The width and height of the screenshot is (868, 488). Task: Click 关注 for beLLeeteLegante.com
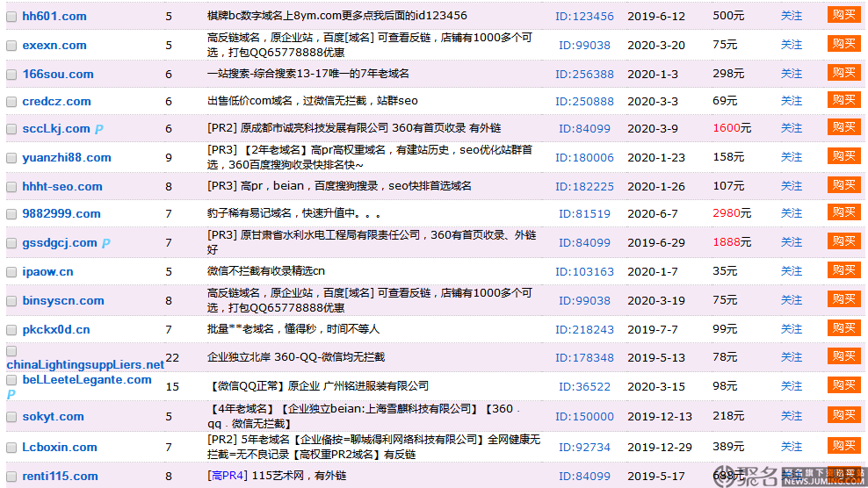tap(791, 385)
